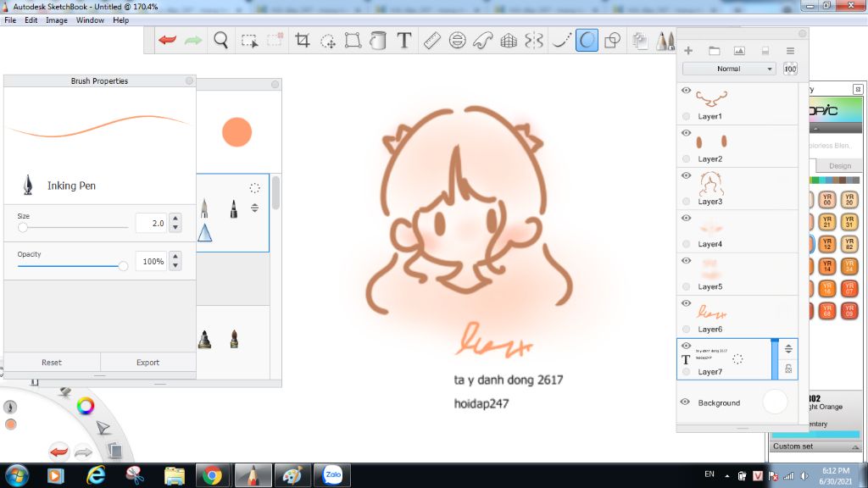This screenshot has height=488, width=868.
Task: Increase brush opacity with up arrow
Action: point(175,256)
